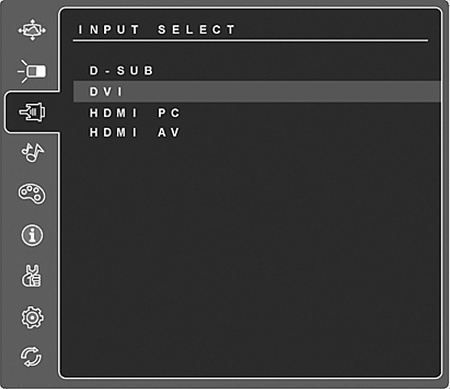
Task: Open the Setup Menu gear icon
Action: point(32,317)
